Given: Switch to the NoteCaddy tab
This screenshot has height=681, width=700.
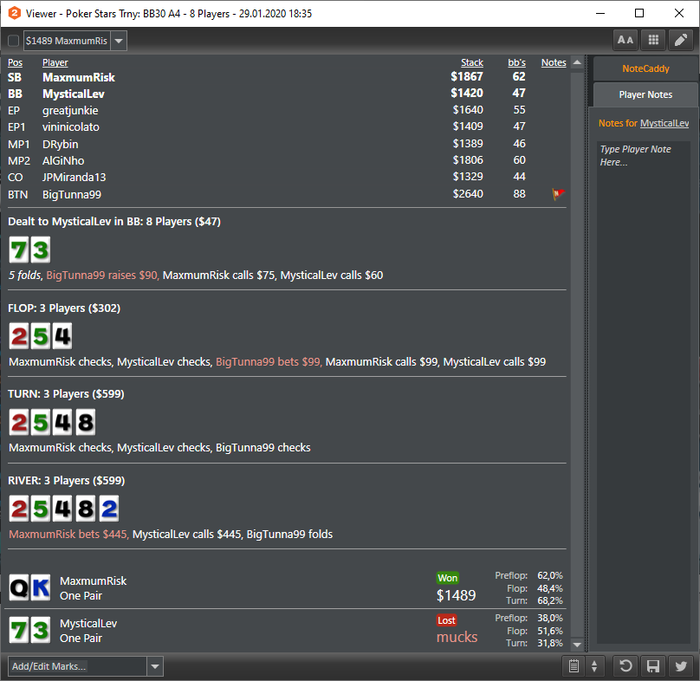Looking at the screenshot, I should [x=646, y=69].
